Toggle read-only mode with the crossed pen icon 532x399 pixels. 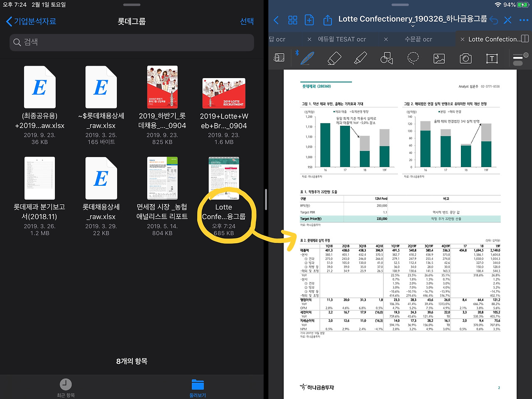pos(507,20)
